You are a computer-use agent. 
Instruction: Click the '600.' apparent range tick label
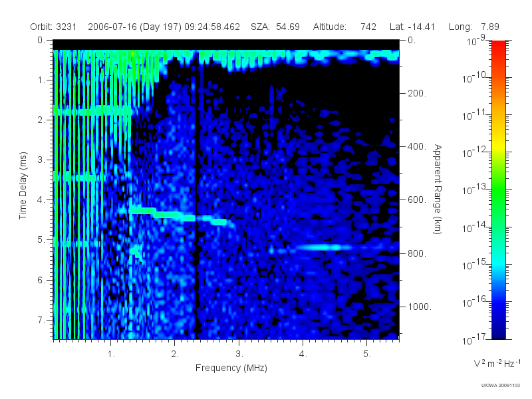point(417,200)
